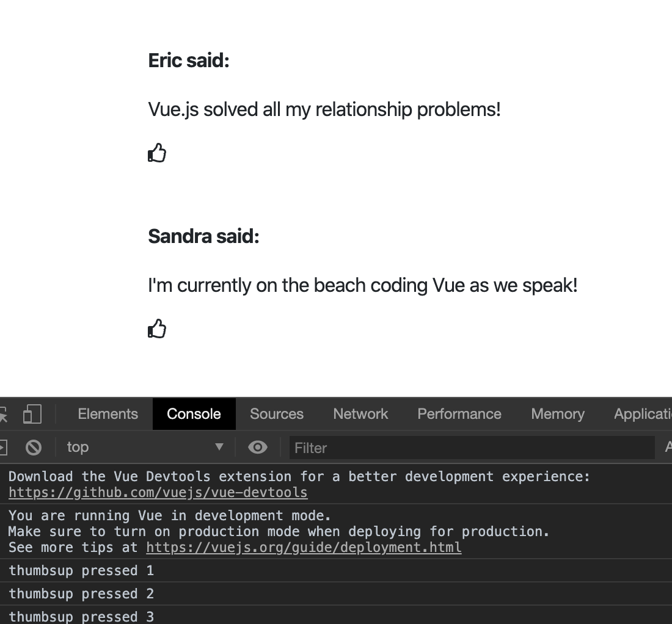The height and width of the screenshot is (624, 672).
Task: Show the console sidebar panel icon
Action: tap(2, 448)
